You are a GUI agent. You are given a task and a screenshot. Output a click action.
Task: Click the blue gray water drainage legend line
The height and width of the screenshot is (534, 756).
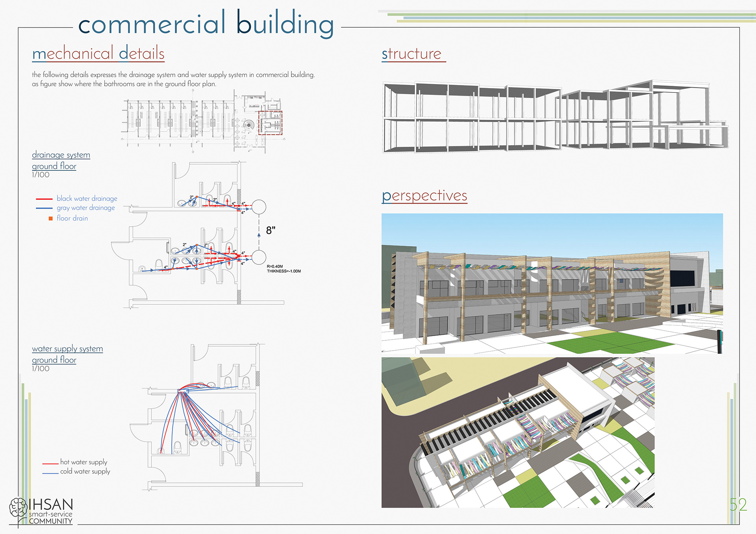point(44,208)
